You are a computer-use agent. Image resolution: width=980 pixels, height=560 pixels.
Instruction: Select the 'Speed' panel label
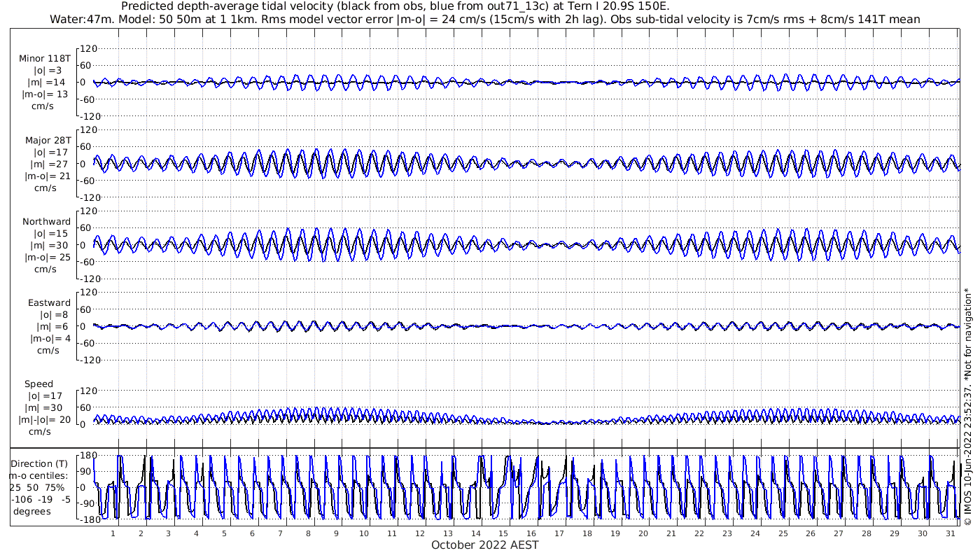click(38, 384)
